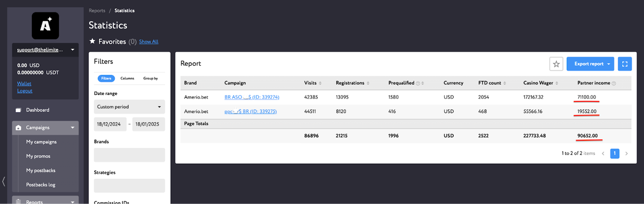Click Partner income value 19552.00
Viewport: 644px width, 204px height.
point(587,111)
